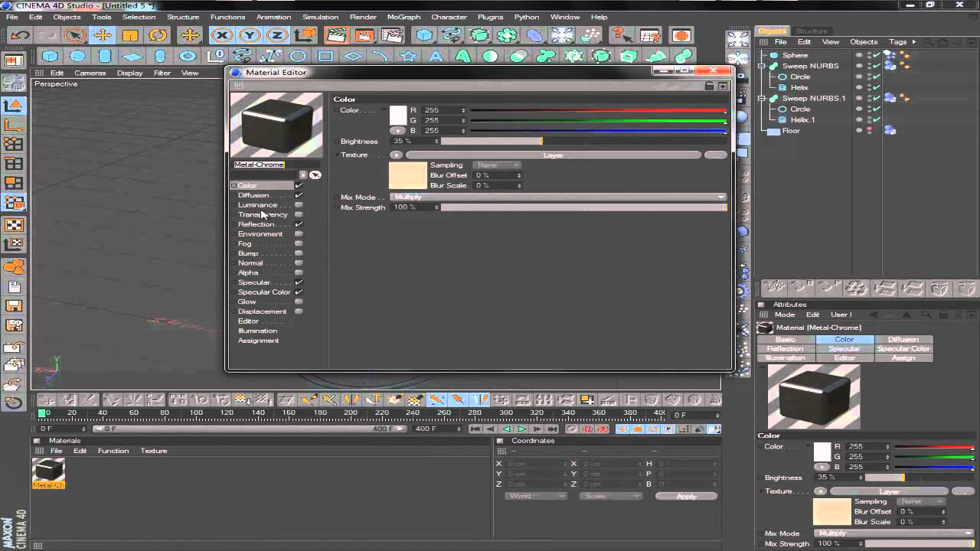
Task: Click the rectangle spline icon
Action: click(x=325, y=56)
